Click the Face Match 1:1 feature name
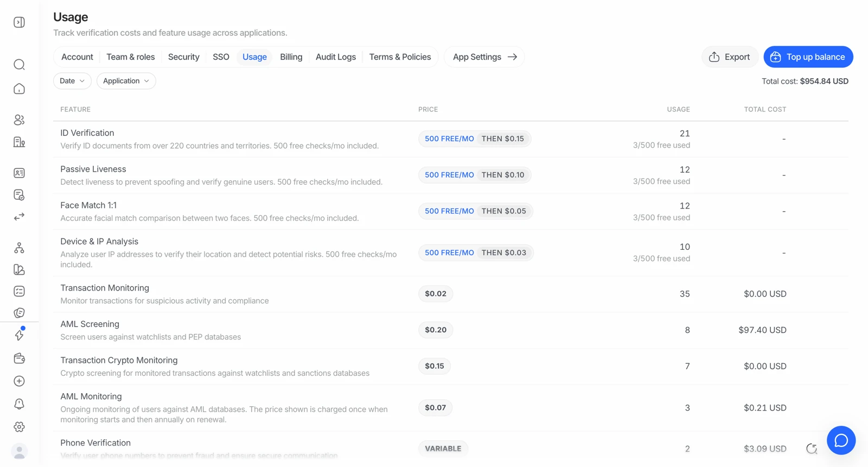The width and height of the screenshot is (868, 467). click(88, 205)
